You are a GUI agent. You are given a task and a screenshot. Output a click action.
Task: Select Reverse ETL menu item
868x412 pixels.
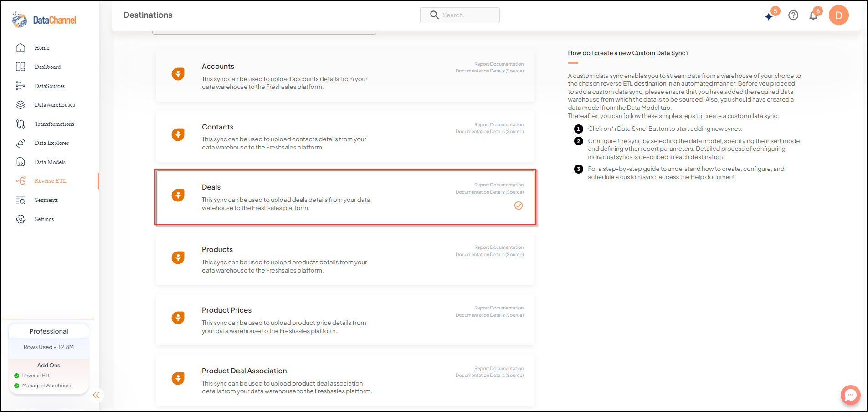51,181
